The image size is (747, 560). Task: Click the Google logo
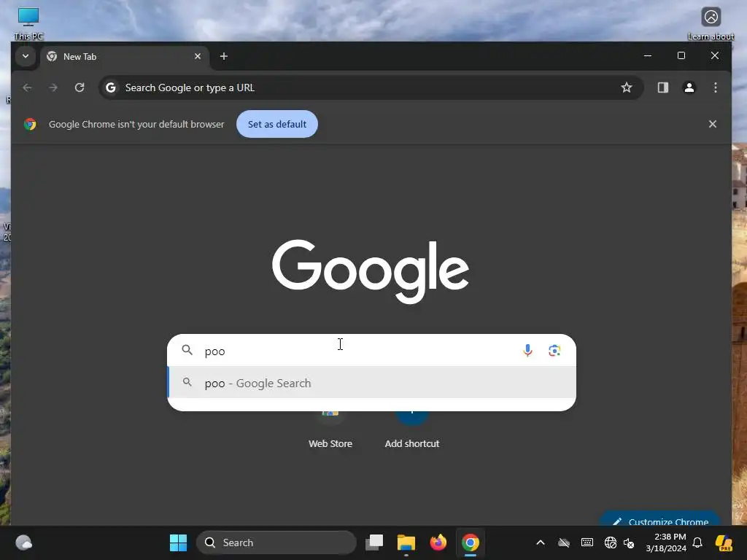click(371, 271)
